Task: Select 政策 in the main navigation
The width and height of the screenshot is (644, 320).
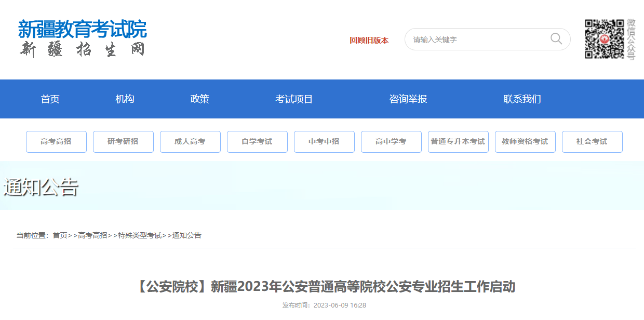Action: (x=200, y=99)
